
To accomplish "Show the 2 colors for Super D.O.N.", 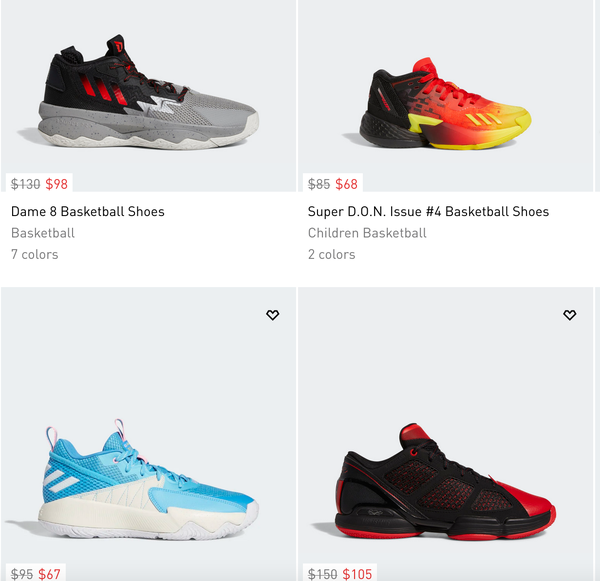I will coord(331,255).
